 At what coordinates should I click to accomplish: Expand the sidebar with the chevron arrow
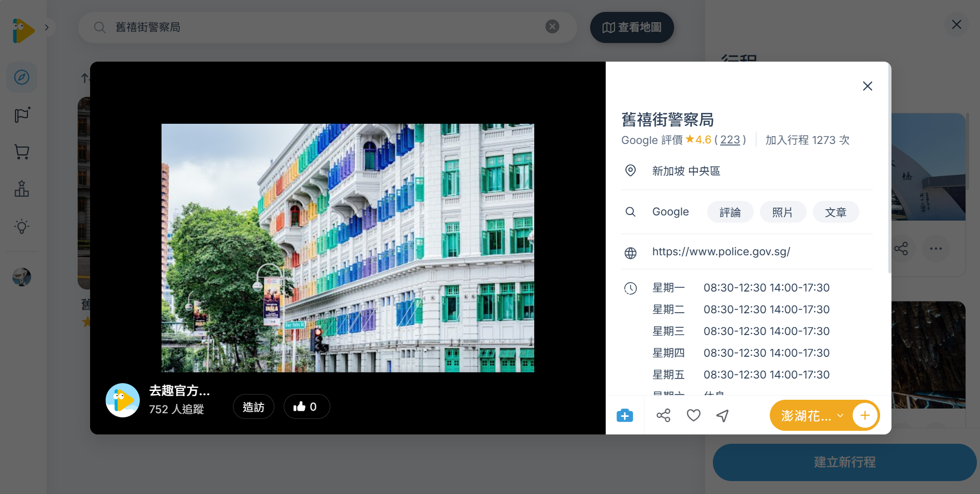[47, 27]
